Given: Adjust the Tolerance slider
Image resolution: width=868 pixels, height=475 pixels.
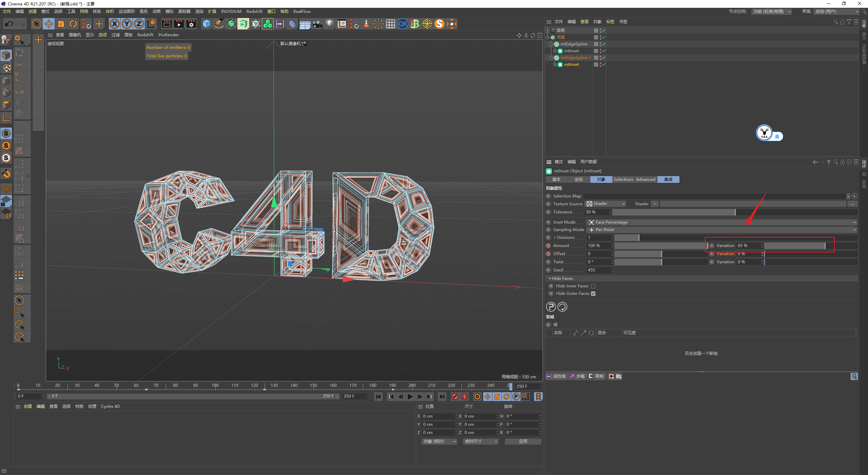Looking at the screenshot, I should pyautogui.click(x=735, y=212).
